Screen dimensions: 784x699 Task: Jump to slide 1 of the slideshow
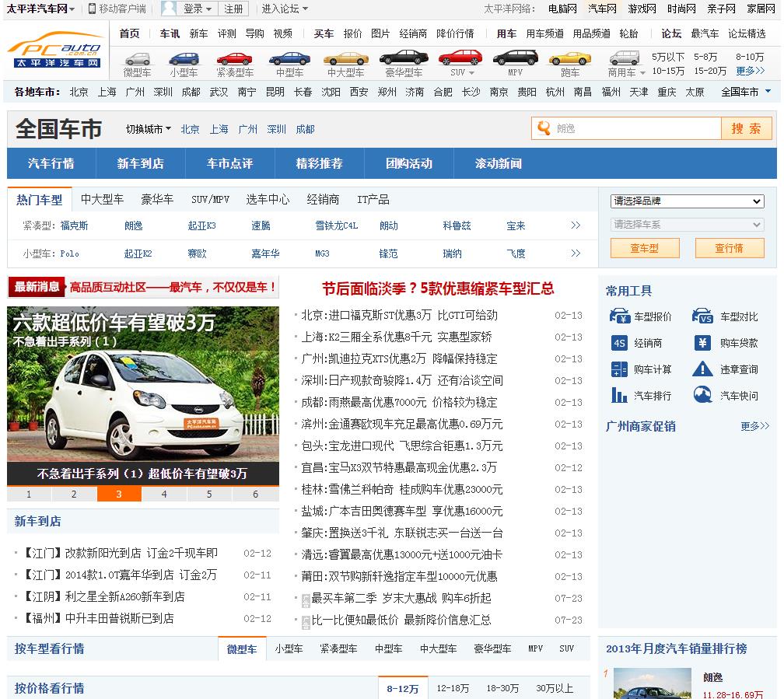(x=29, y=494)
